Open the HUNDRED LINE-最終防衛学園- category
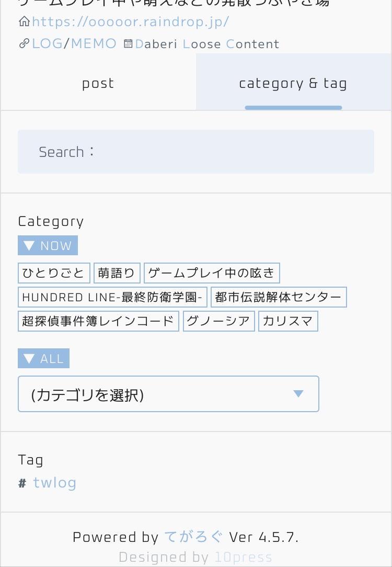 tap(112, 297)
